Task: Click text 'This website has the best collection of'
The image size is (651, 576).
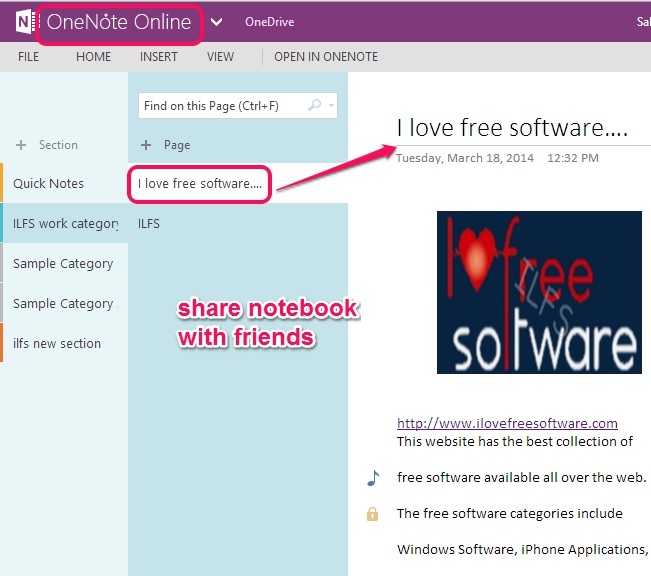Action: [x=515, y=441]
